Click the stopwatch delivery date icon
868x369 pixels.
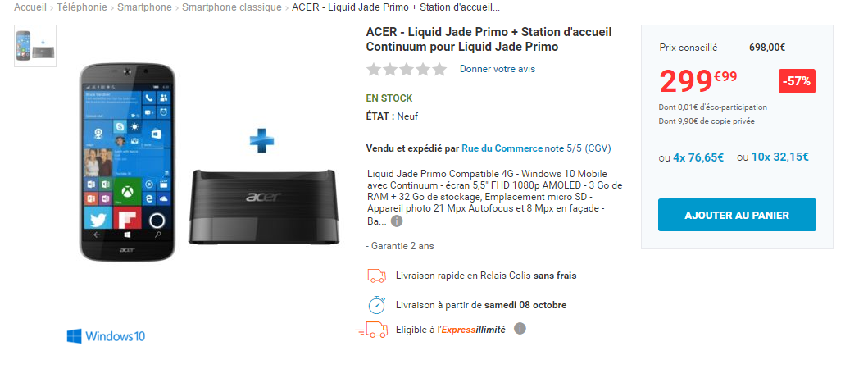point(376,304)
